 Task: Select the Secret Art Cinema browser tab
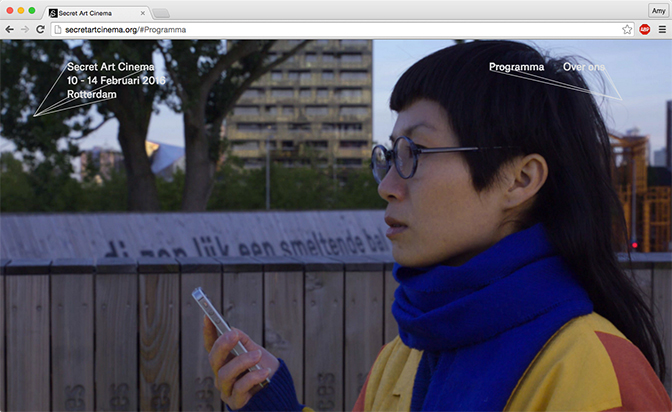click(x=95, y=13)
